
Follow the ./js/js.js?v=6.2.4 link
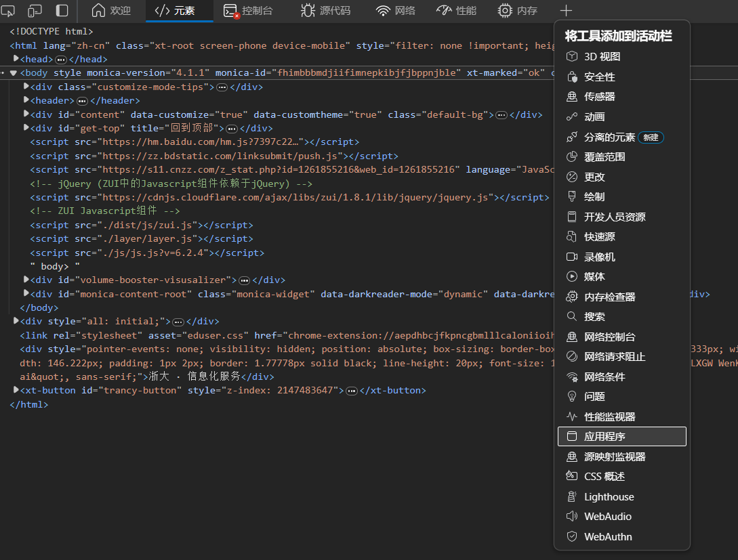[153, 253]
